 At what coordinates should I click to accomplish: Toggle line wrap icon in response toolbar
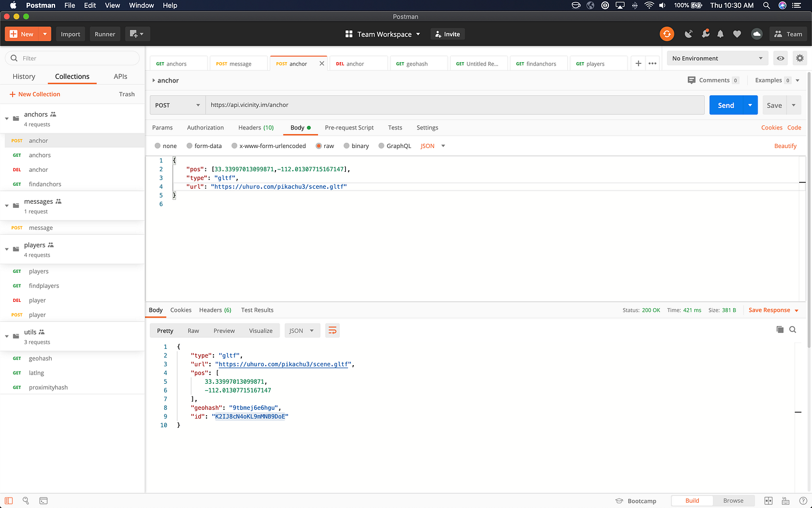332,330
